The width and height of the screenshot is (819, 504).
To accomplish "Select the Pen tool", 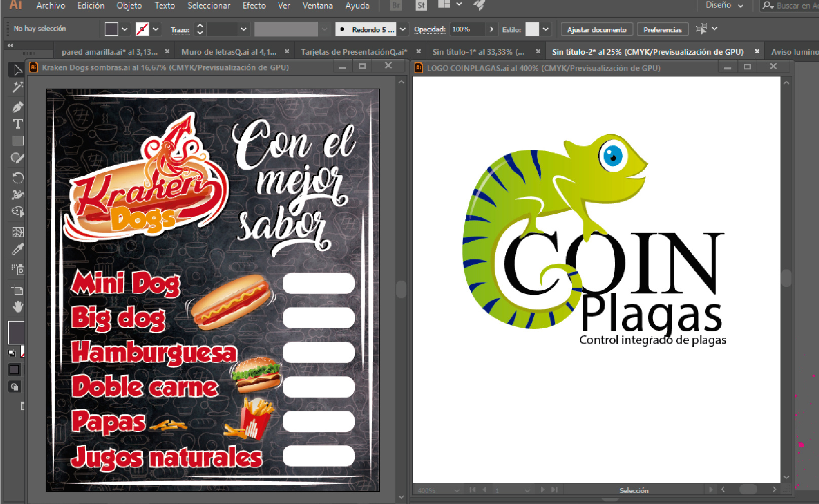I will pos(18,107).
